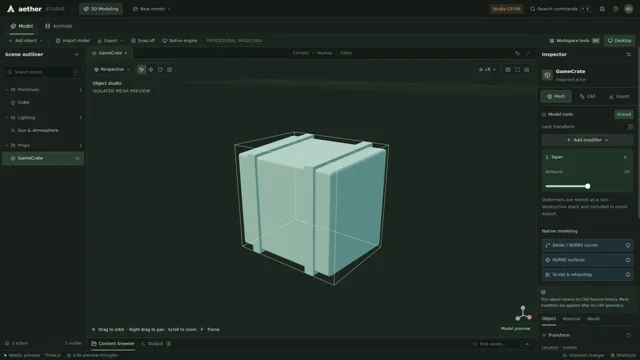Screen dimensions: 640x360
Task: Toggle the Desktop preview mode button
Action: point(619,40)
